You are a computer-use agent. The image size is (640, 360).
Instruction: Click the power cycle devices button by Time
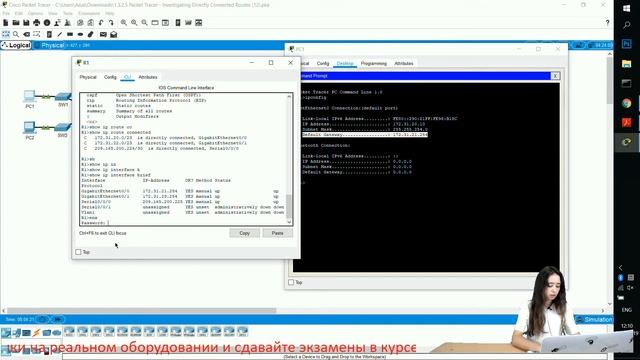pos(42,320)
